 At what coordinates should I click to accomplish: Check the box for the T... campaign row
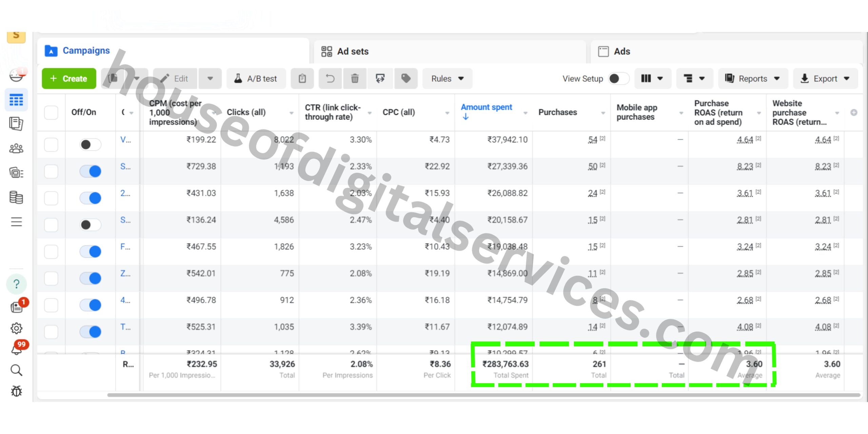[51, 332]
